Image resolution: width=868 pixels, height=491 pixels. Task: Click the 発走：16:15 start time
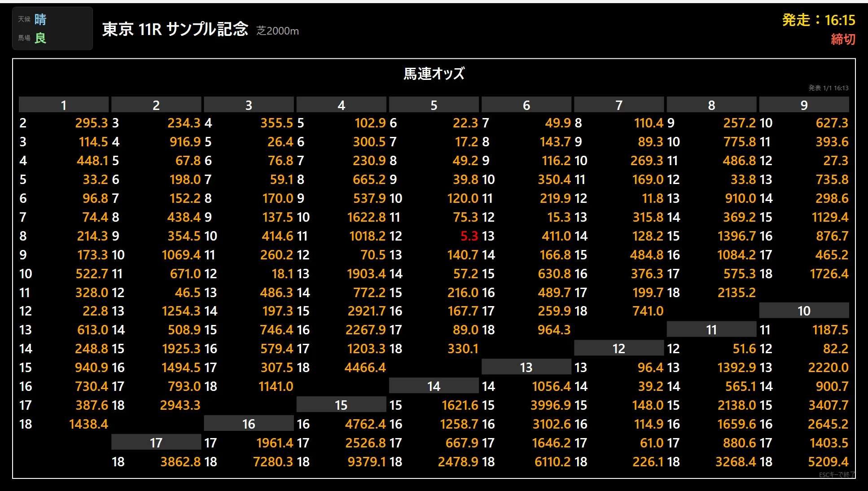click(x=819, y=20)
